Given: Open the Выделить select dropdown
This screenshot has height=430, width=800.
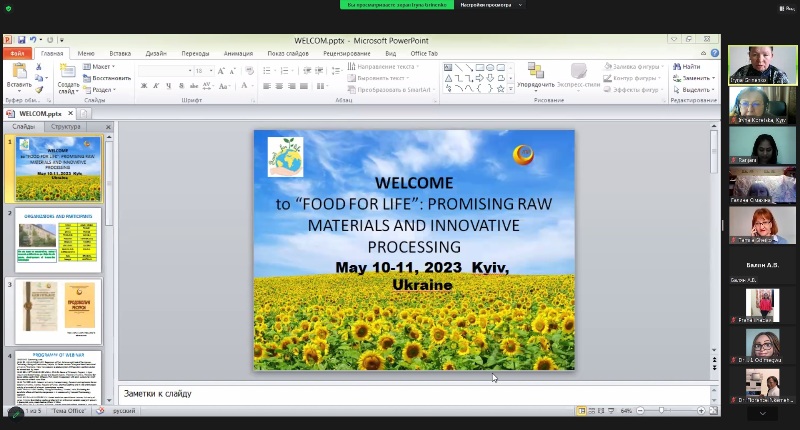Looking at the screenshot, I should pyautogui.click(x=694, y=90).
